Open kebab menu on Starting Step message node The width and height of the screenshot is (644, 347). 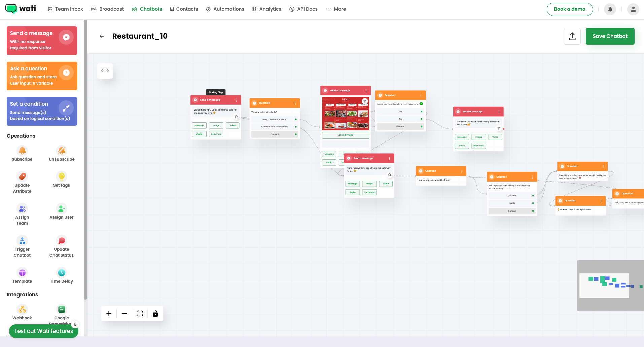coord(237,100)
